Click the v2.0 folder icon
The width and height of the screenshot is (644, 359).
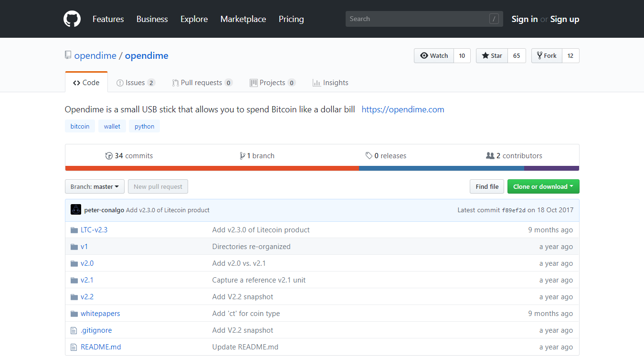(x=74, y=263)
